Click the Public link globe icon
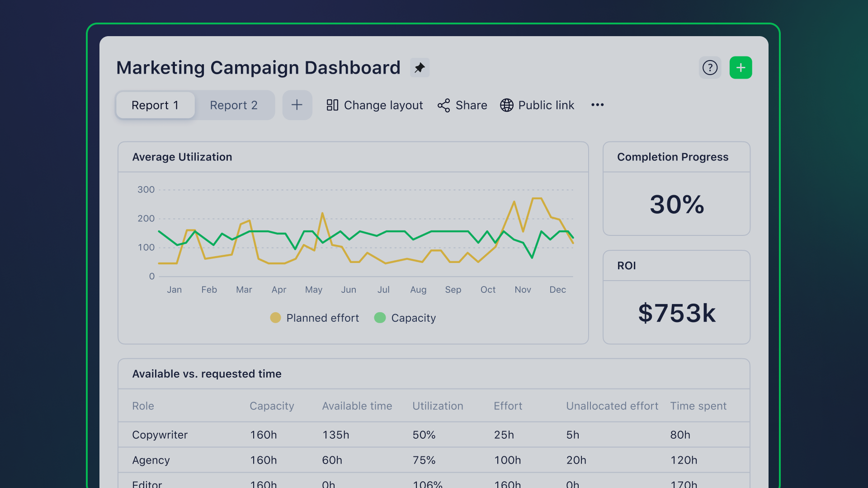 tap(506, 105)
